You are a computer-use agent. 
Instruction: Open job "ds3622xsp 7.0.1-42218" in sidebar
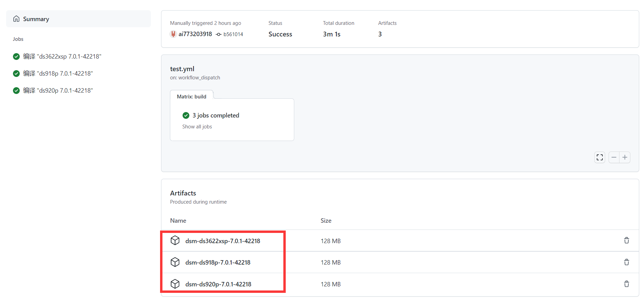62,57
